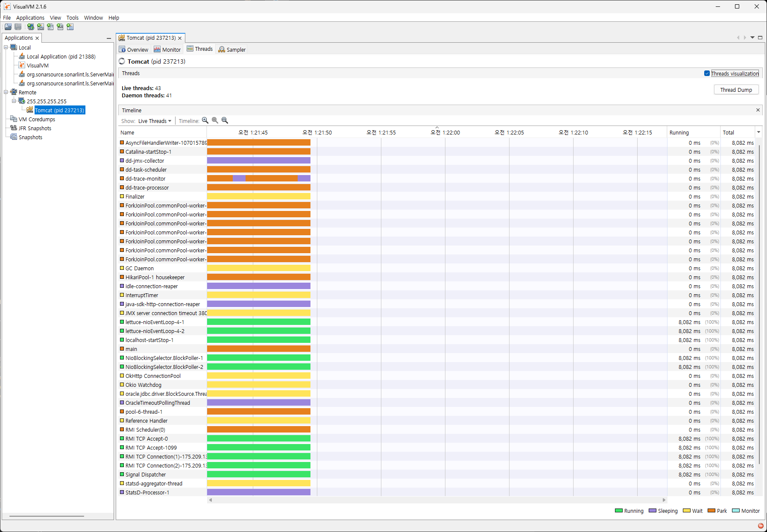Open the column chooser arrow beside Total

point(758,132)
